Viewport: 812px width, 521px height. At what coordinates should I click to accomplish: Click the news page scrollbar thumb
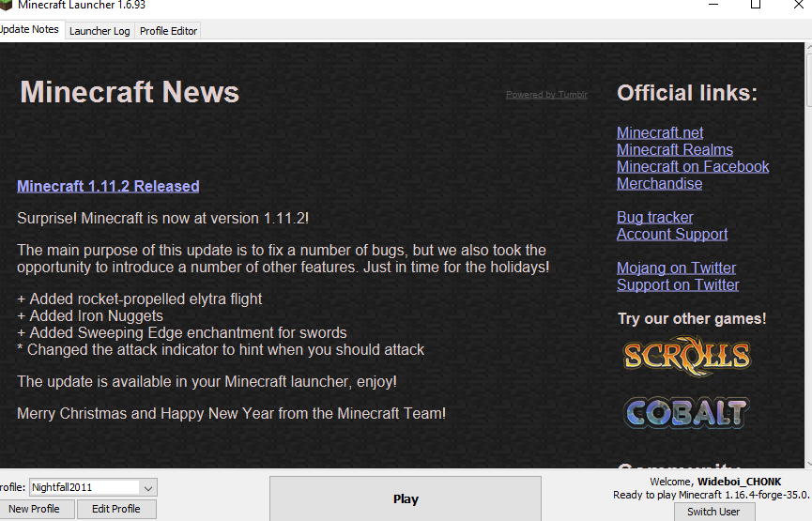(x=809, y=79)
